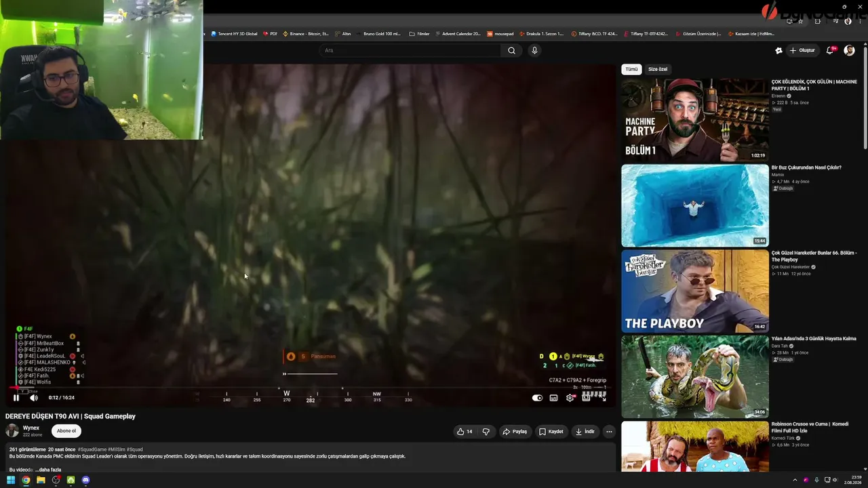Turn on subtitles in the player
The width and height of the screenshot is (868, 488).
pyautogui.click(x=553, y=398)
